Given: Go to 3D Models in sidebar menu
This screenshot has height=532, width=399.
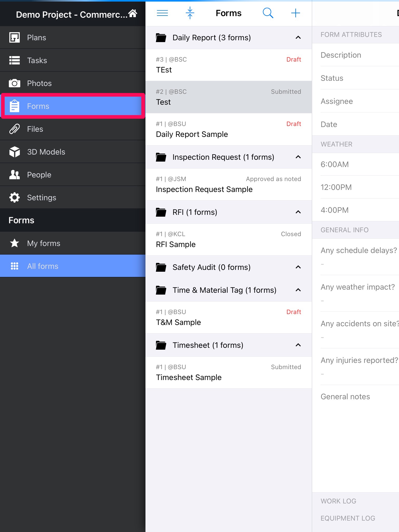Looking at the screenshot, I should (73, 152).
